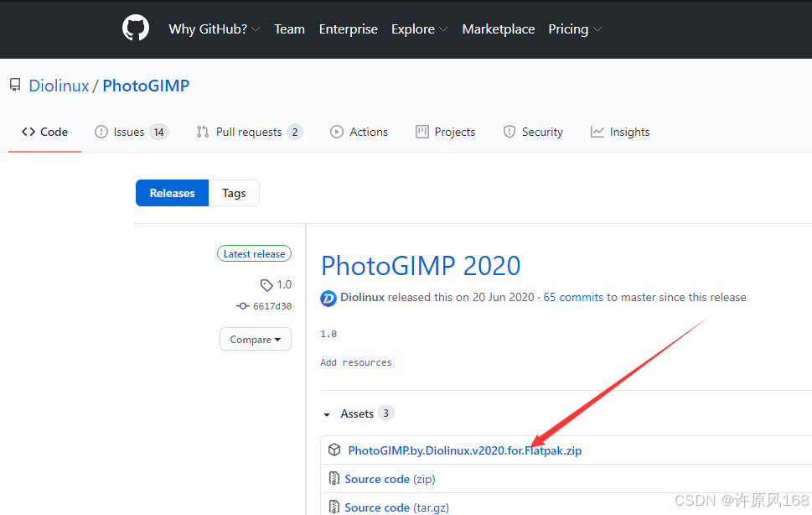The image size is (812, 515).
Task: Open the Why GitHub? dropdown menu
Action: point(214,29)
